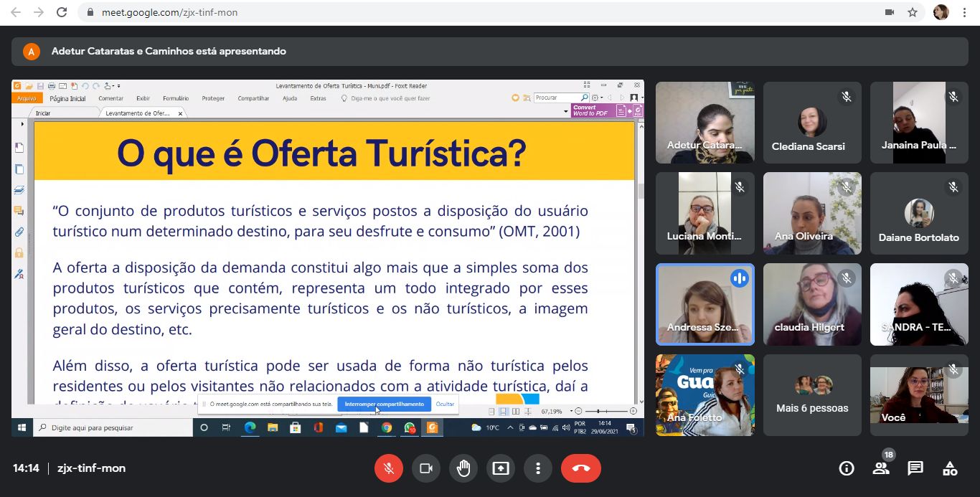Click the camera permission icon in address bar
Image resolution: width=980 pixels, height=497 pixels.
pyautogui.click(x=890, y=12)
